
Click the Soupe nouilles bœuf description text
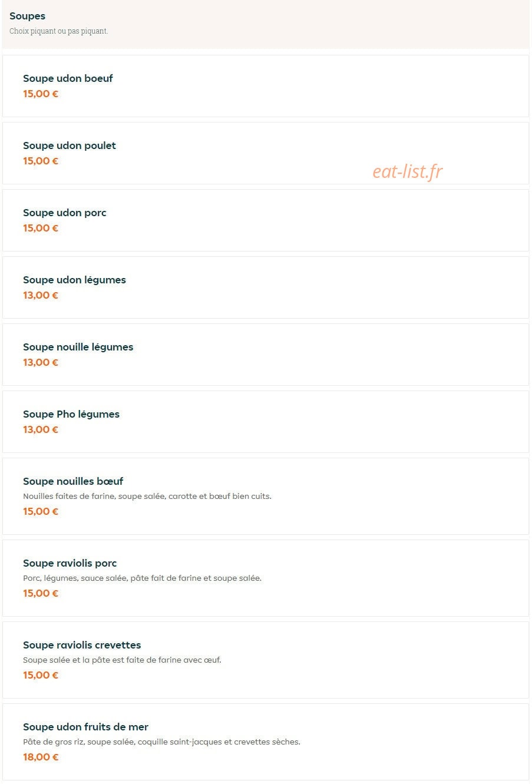point(147,497)
